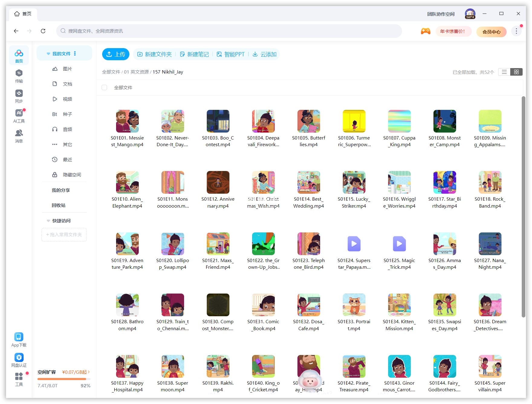Click 新建文件夹 to create a folder
Viewport: 532px width, 404px height.
154,54
